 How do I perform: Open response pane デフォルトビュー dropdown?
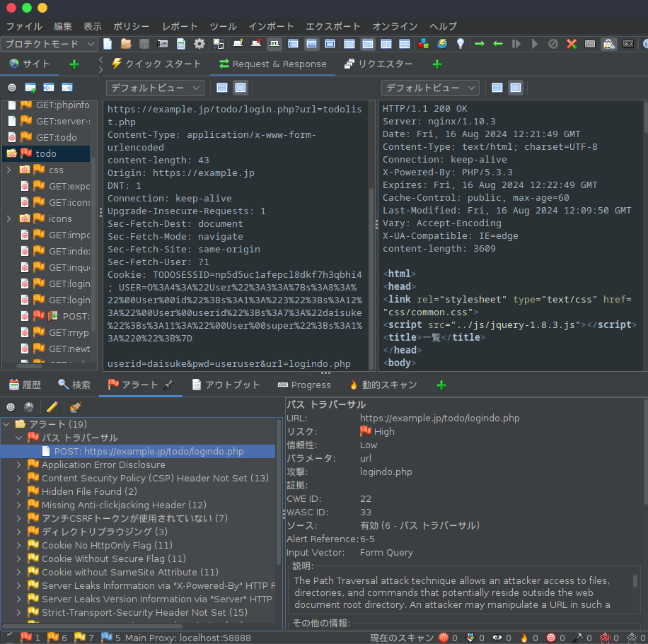(430, 88)
